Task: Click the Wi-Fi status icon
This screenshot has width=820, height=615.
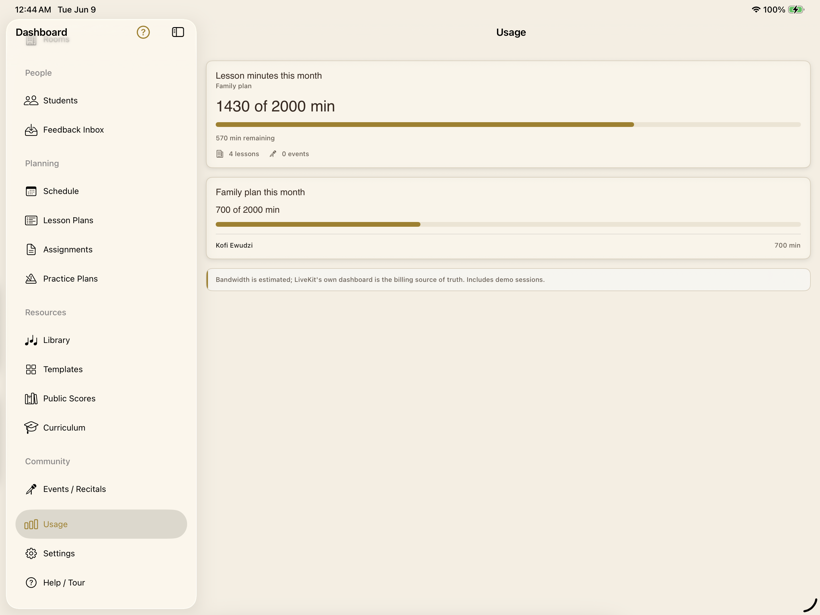Action: 756,9
